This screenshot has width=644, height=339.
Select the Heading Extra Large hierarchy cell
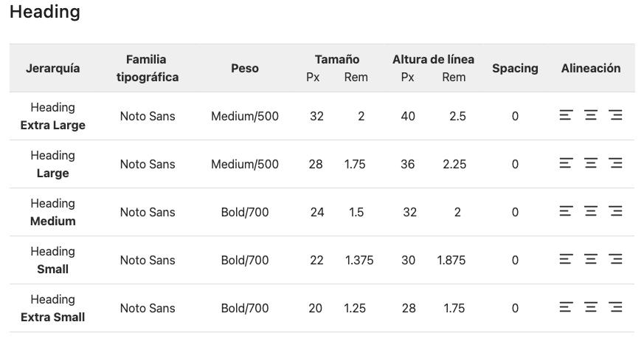tap(52, 116)
